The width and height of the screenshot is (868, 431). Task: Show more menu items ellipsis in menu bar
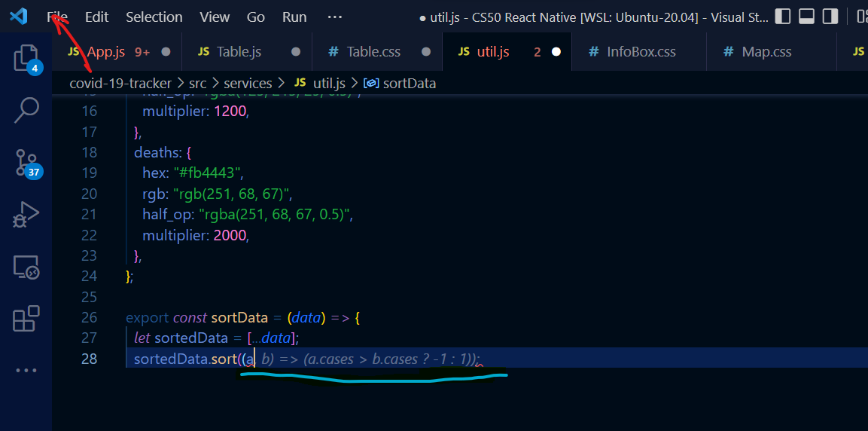pyautogui.click(x=335, y=17)
